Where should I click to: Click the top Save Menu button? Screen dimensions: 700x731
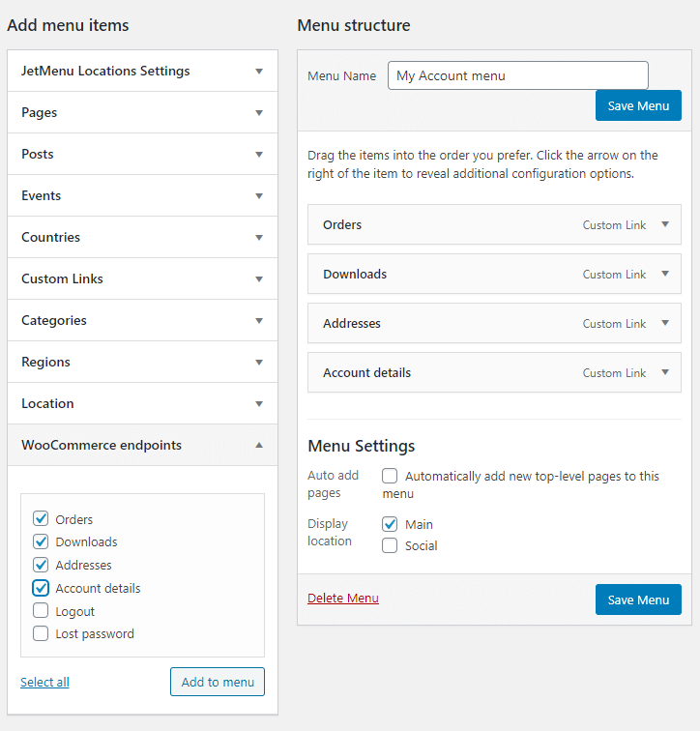click(x=638, y=105)
